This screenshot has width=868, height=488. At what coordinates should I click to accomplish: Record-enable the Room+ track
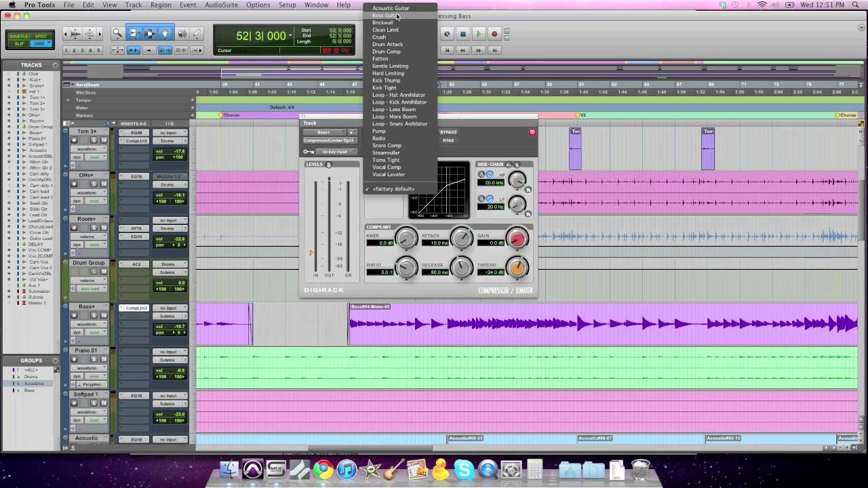(74, 228)
